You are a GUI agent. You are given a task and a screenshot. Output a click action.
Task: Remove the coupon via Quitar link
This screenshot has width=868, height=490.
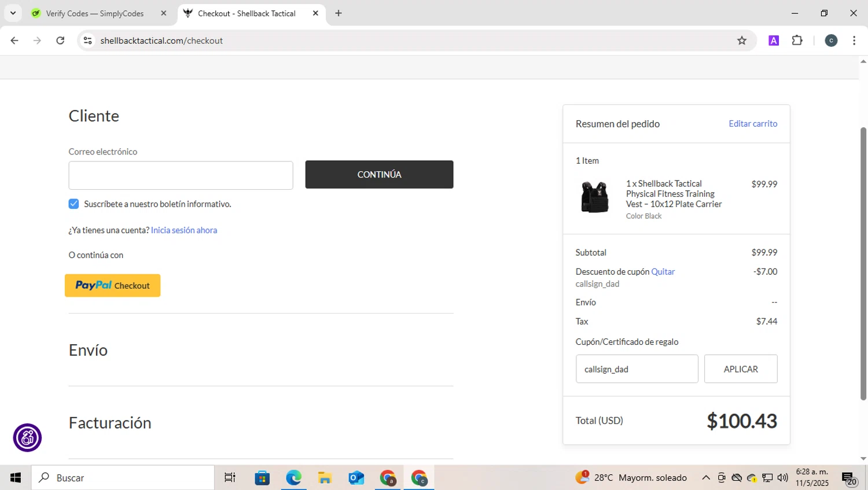click(663, 271)
